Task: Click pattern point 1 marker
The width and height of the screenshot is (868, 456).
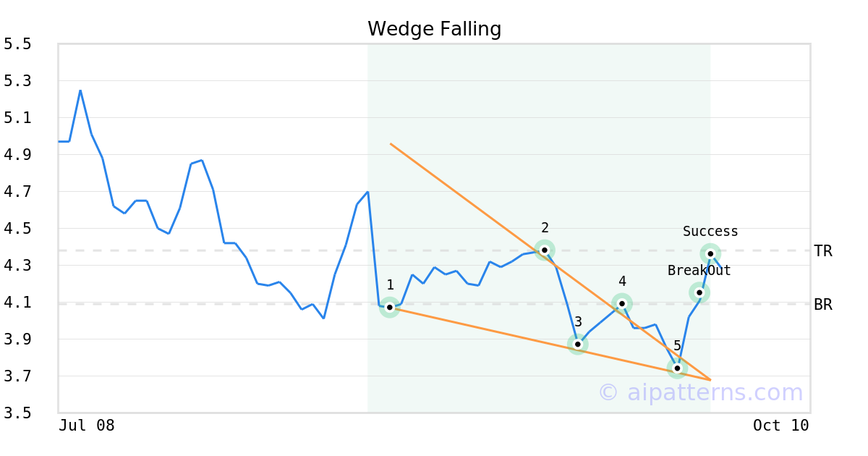Action: point(390,308)
